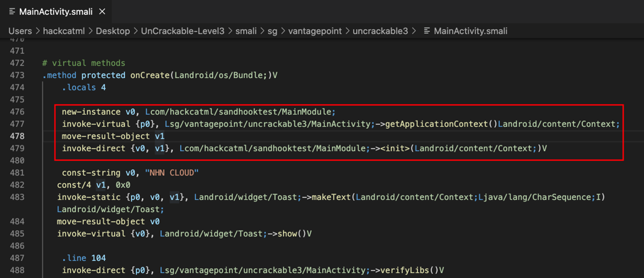
Task: Click line number 481 in gutter
Action: [17, 173]
